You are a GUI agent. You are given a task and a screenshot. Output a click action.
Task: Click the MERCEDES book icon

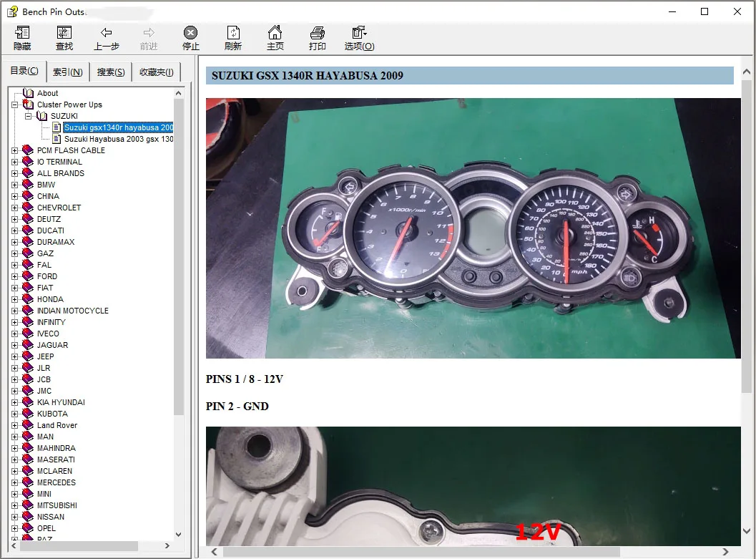coord(28,482)
